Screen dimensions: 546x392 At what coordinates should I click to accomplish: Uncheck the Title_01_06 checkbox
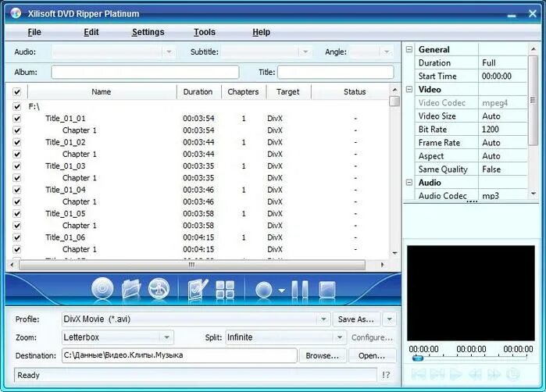[16, 237]
